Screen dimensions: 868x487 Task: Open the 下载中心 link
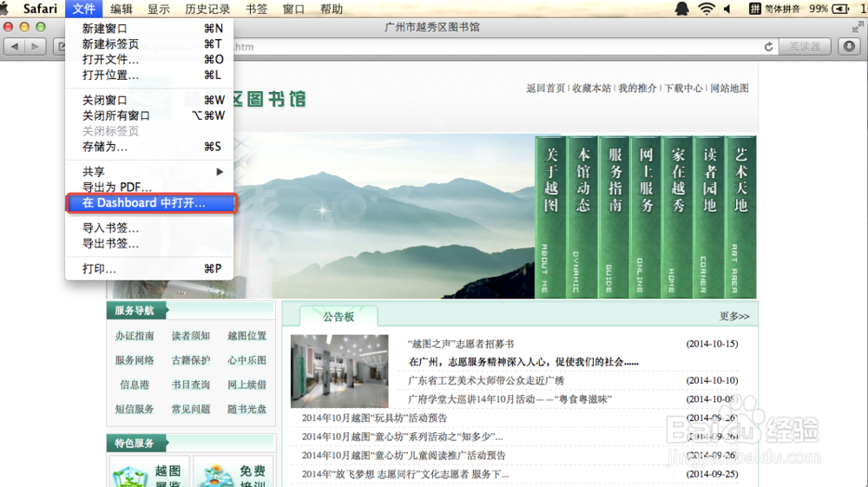coord(683,88)
